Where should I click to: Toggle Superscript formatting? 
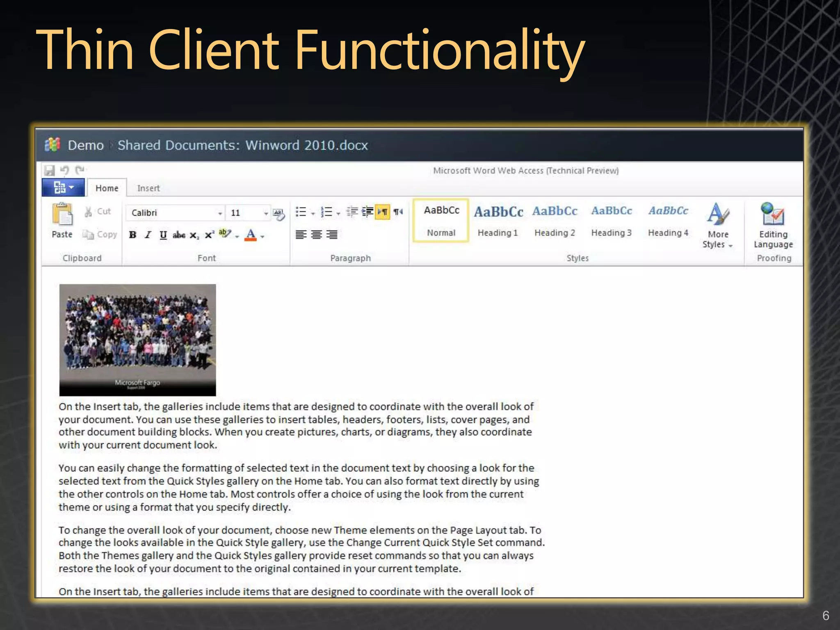click(209, 235)
